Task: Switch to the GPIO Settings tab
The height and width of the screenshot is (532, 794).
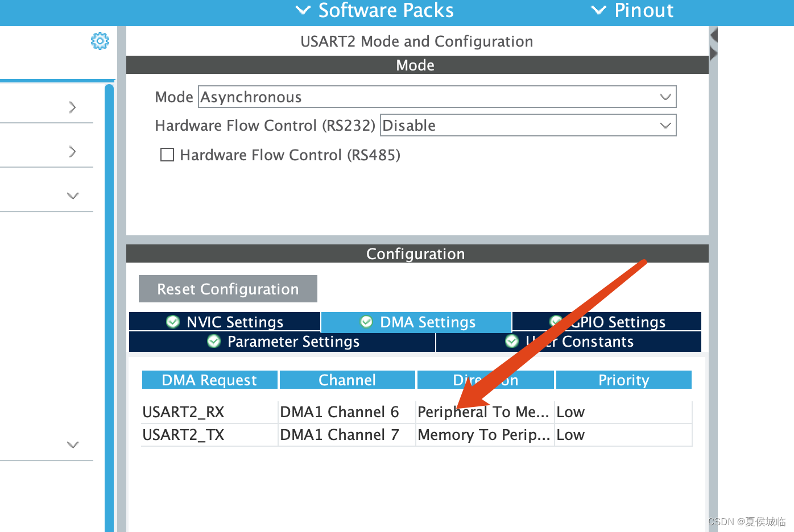Action: [x=607, y=322]
